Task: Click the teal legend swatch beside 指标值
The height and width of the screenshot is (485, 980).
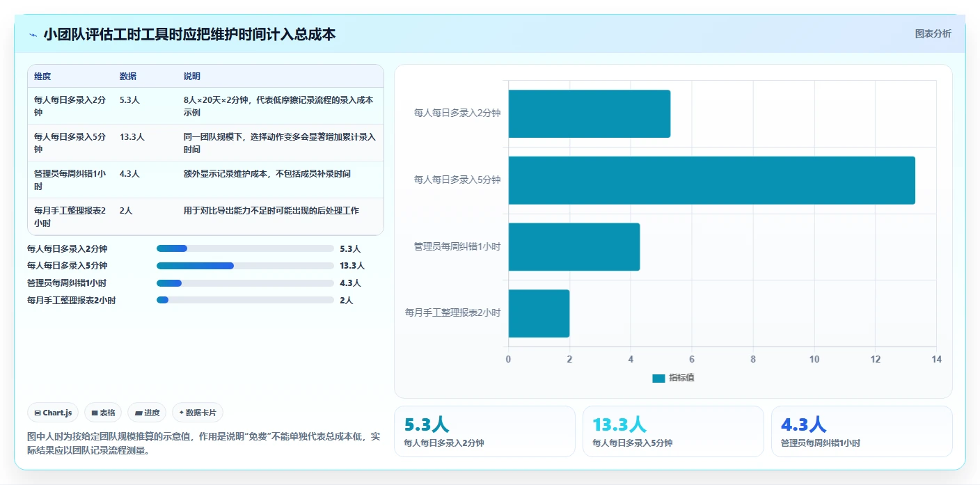Action: (658, 378)
